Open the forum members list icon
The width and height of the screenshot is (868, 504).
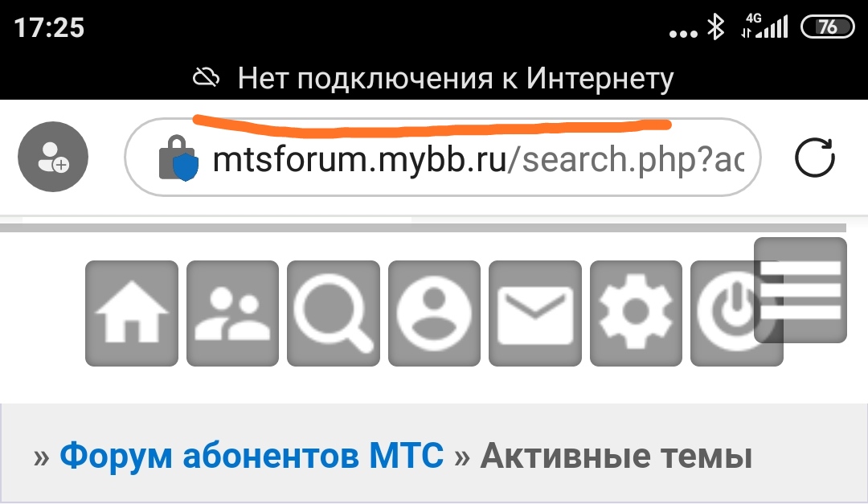coord(232,313)
